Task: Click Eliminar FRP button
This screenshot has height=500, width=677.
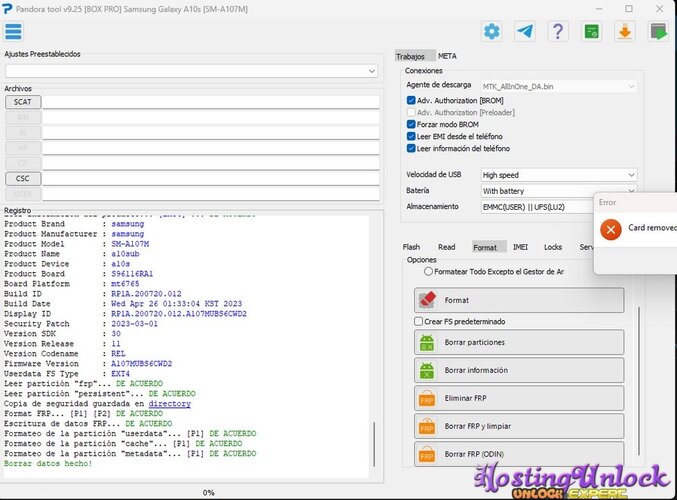Action: 519,398
